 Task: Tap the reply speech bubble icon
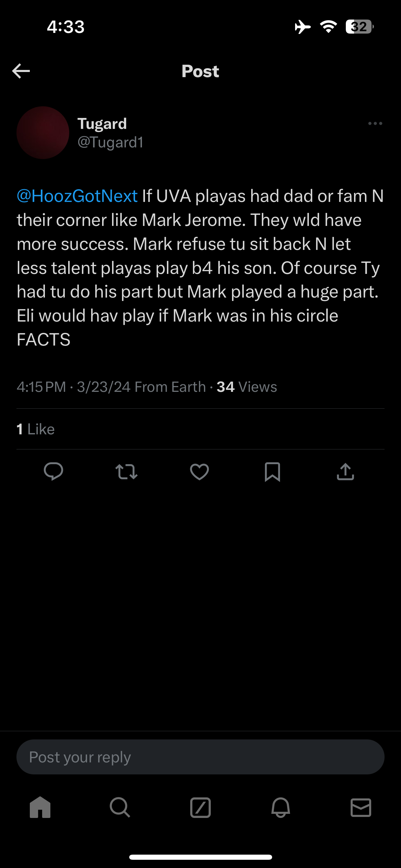53,471
